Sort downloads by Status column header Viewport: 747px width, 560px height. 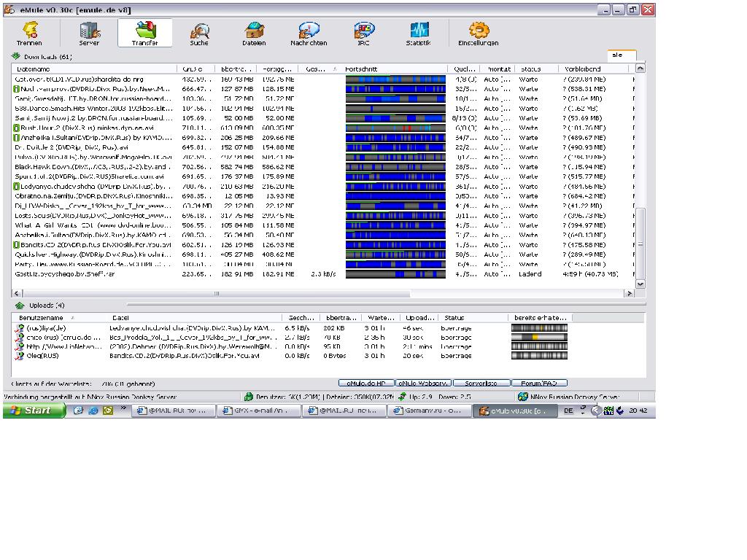[x=538, y=69]
